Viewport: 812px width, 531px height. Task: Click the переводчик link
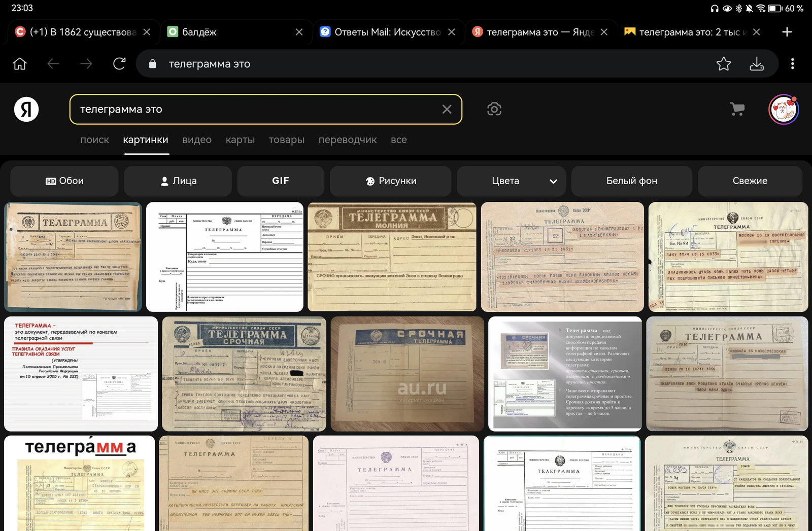tap(348, 140)
